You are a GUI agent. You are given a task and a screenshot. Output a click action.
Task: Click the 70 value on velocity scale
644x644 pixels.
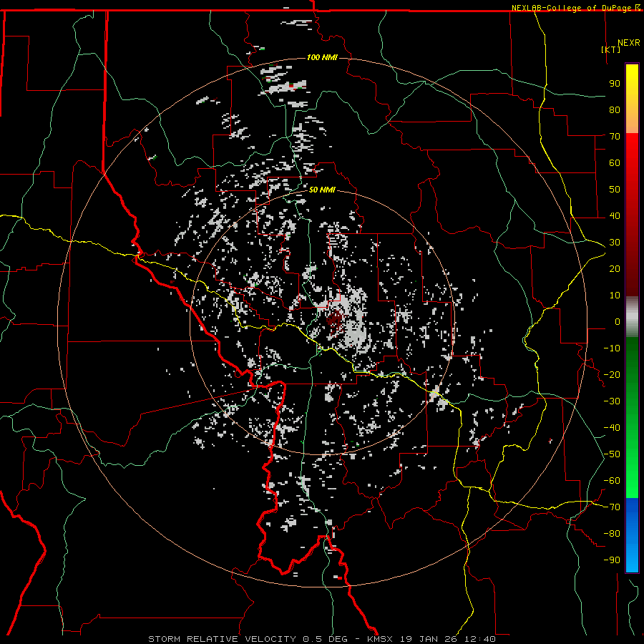pos(615,137)
